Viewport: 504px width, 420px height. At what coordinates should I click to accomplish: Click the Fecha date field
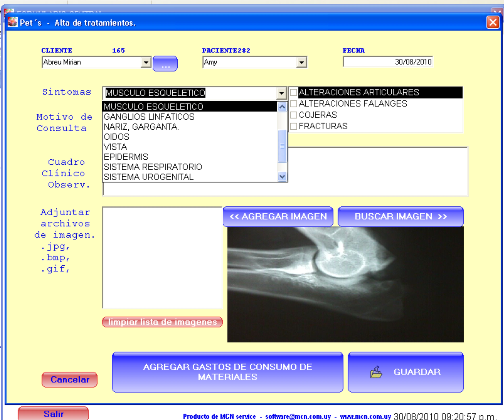pyautogui.click(x=388, y=62)
